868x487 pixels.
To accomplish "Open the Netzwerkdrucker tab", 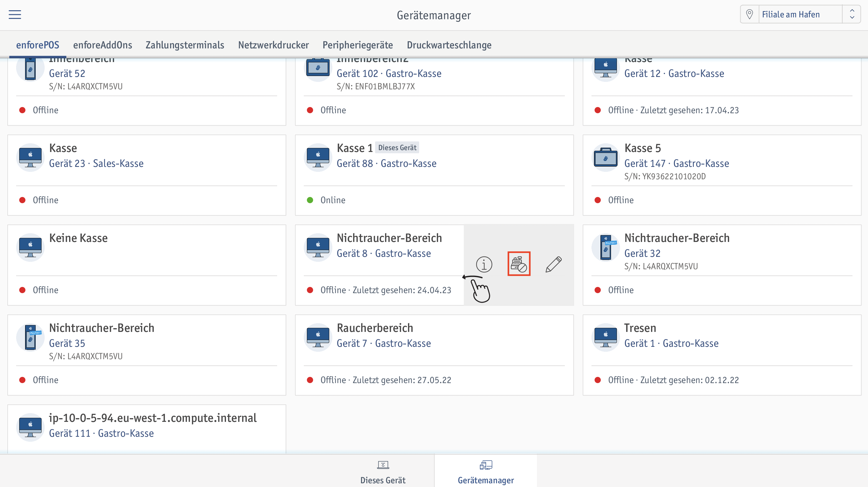I will (x=273, y=45).
